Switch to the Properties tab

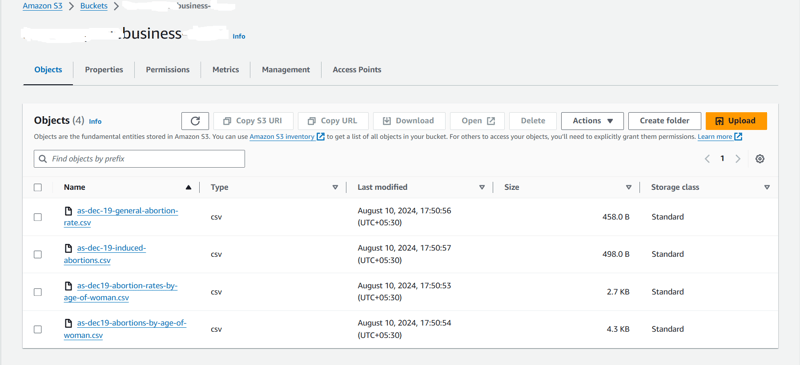pyautogui.click(x=104, y=70)
